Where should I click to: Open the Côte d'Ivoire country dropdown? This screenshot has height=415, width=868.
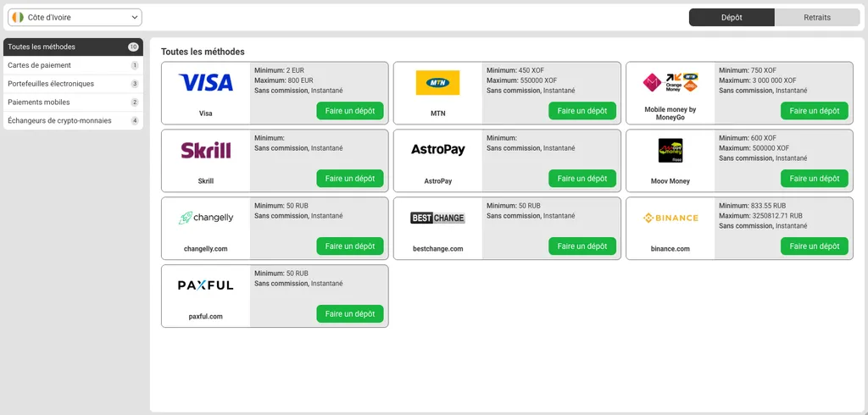pyautogui.click(x=75, y=17)
